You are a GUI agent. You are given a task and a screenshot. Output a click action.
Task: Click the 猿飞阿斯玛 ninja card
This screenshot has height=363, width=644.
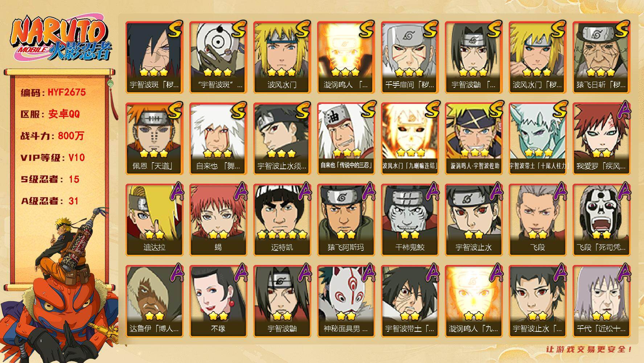346,220
